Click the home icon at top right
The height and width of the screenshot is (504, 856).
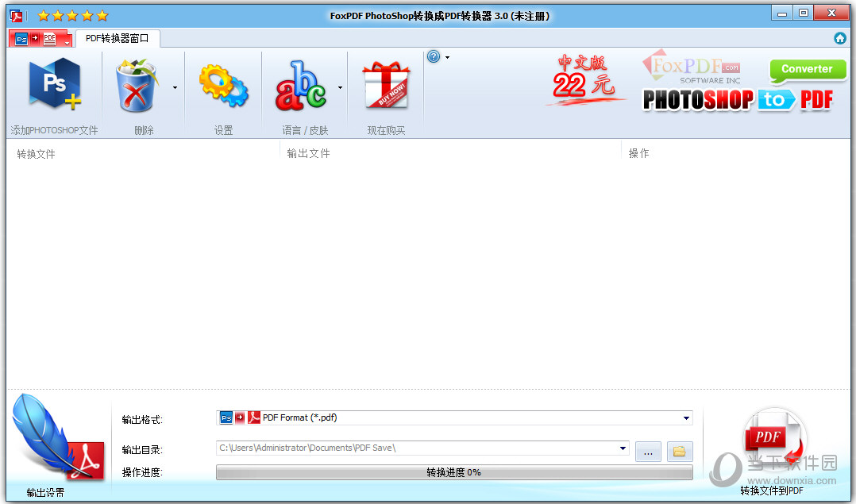click(840, 38)
